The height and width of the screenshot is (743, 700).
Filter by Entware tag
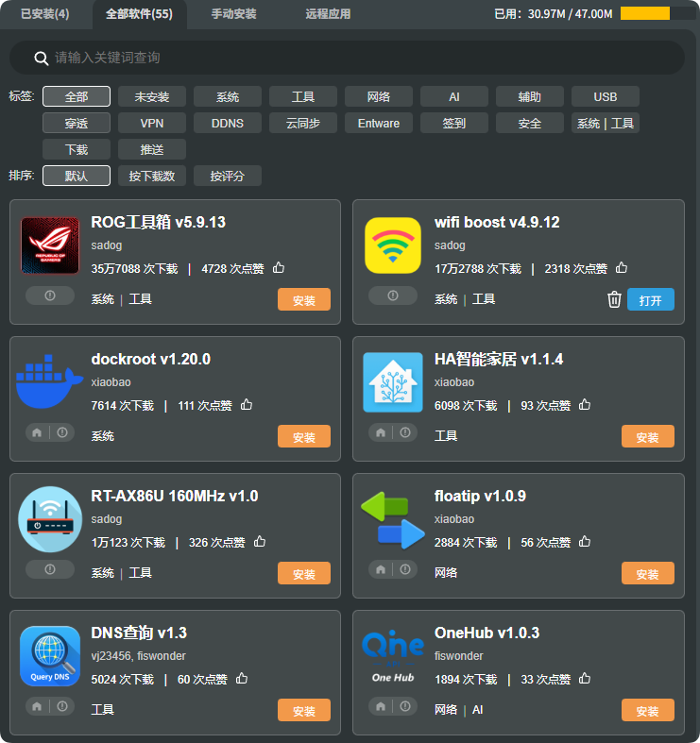[379, 123]
